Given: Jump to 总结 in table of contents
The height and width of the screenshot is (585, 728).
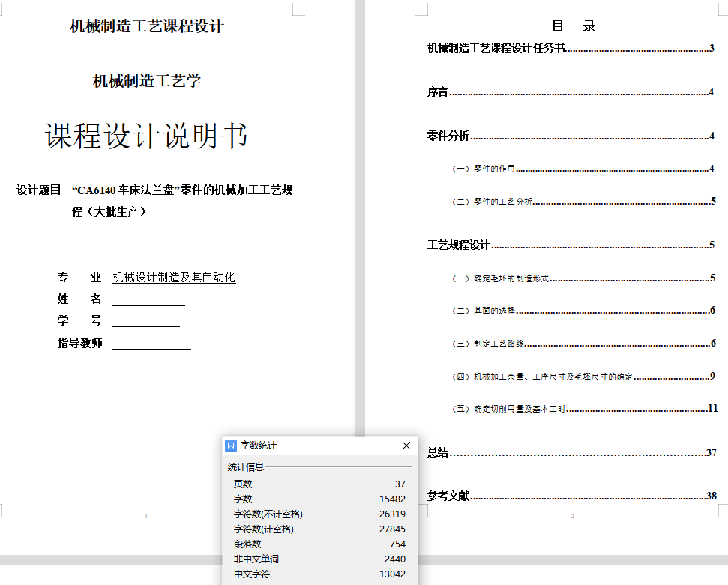Looking at the screenshot, I should tap(438, 452).
